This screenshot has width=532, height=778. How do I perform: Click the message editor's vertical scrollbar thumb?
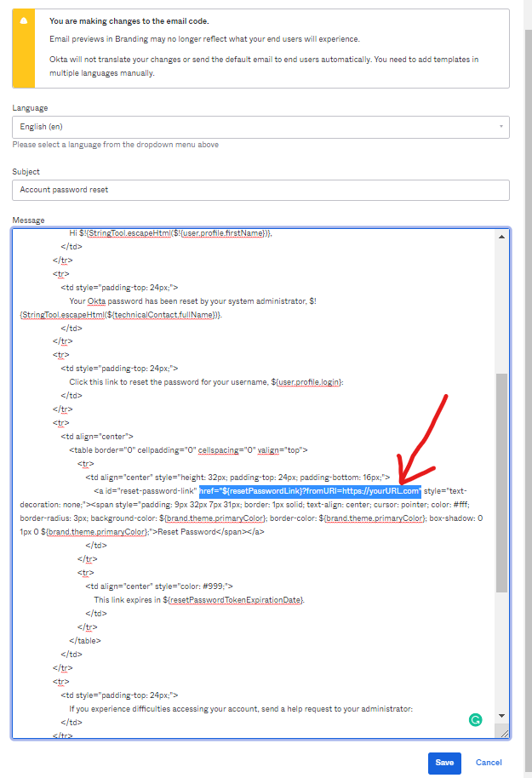501,481
